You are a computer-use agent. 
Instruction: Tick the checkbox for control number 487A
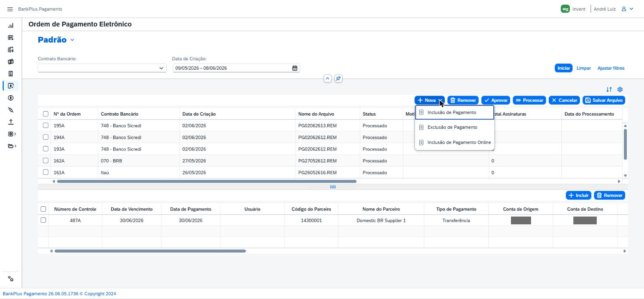(43, 220)
